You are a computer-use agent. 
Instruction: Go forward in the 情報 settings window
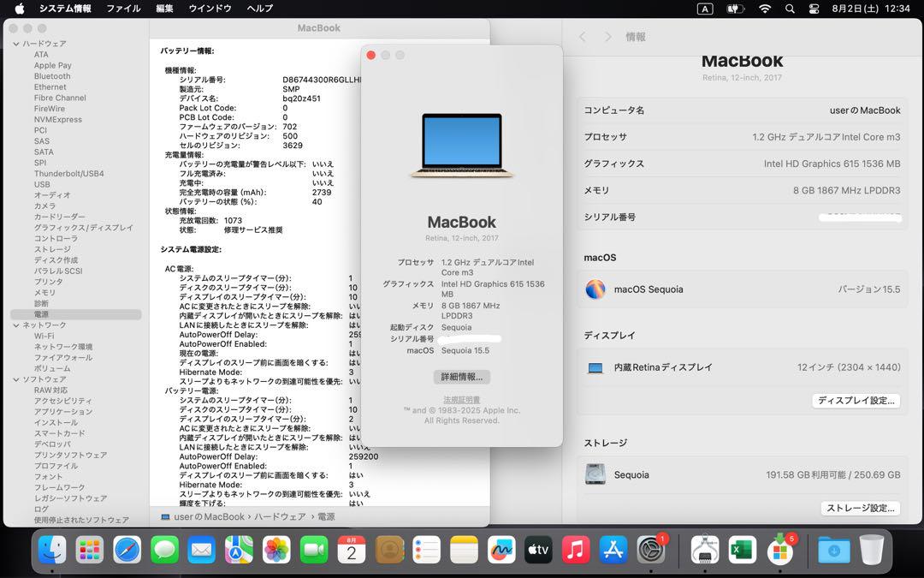click(608, 37)
